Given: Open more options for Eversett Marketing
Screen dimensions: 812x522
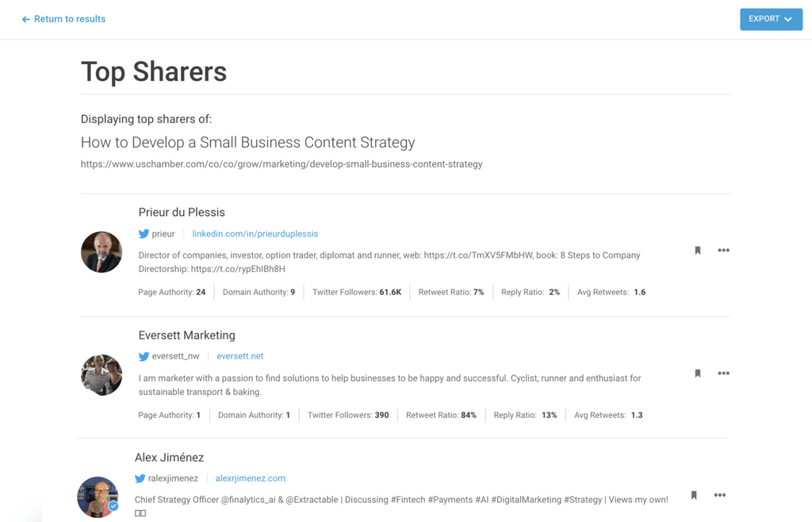Looking at the screenshot, I should (723, 374).
